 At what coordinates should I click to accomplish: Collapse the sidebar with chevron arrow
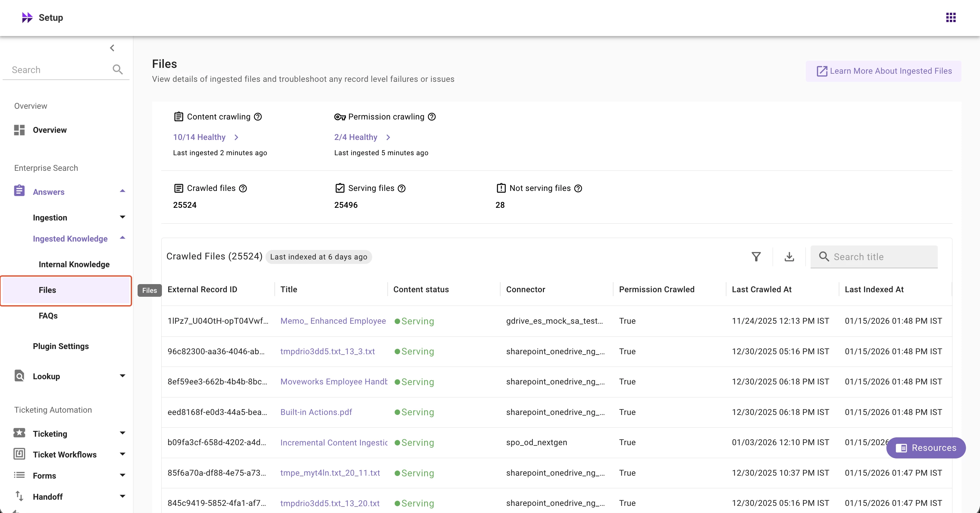[112, 48]
